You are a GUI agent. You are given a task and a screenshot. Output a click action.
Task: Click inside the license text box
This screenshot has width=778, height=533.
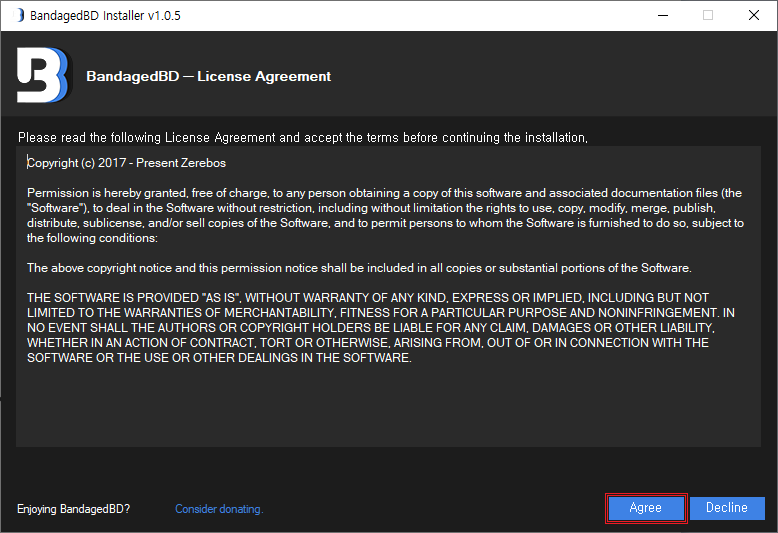coord(388,296)
